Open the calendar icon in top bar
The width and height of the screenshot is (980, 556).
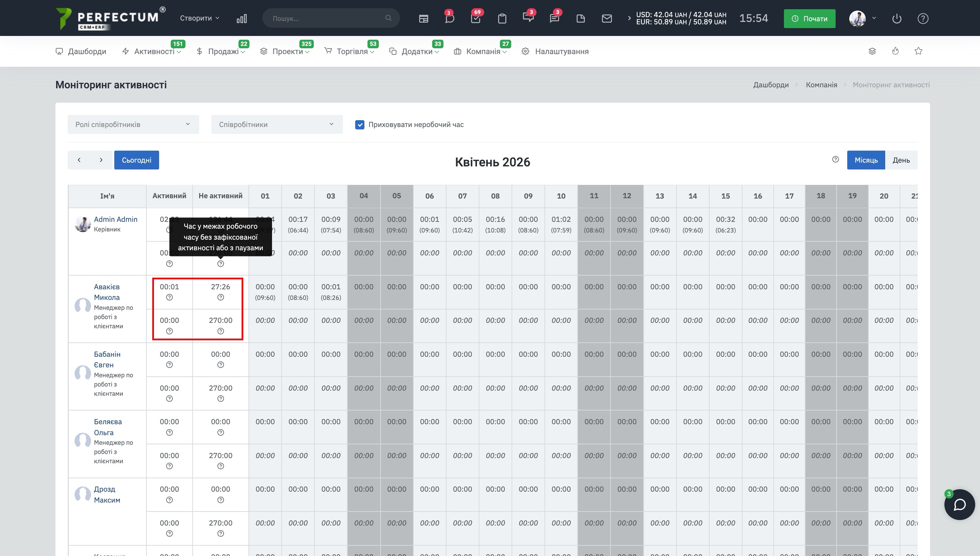(x=423, y=18)
